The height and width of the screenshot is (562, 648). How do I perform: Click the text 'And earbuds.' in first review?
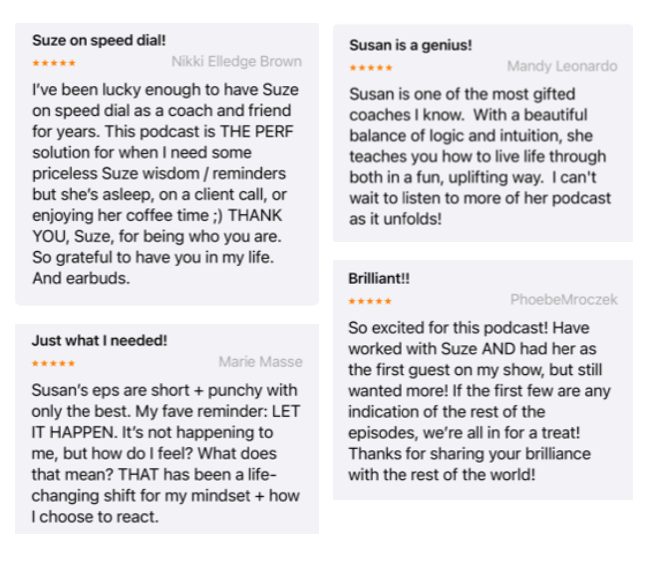tap(81, 278)
